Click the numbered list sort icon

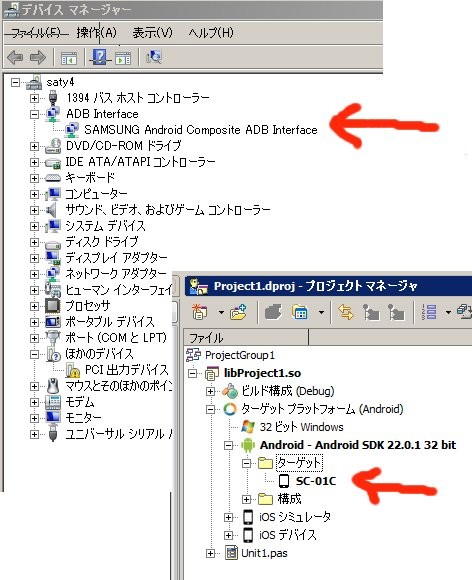(429, 312)
